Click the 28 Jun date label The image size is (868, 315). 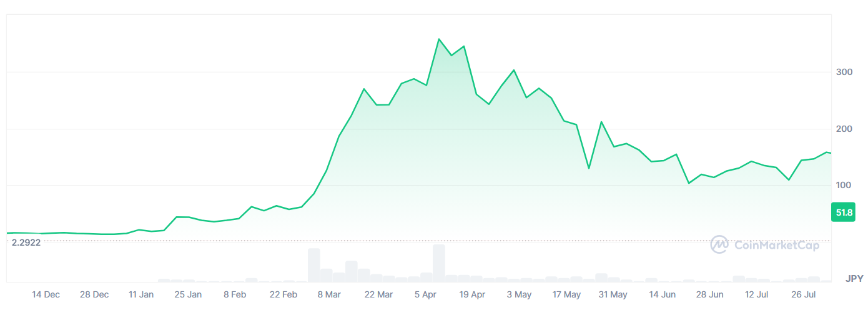coord(709,294)
